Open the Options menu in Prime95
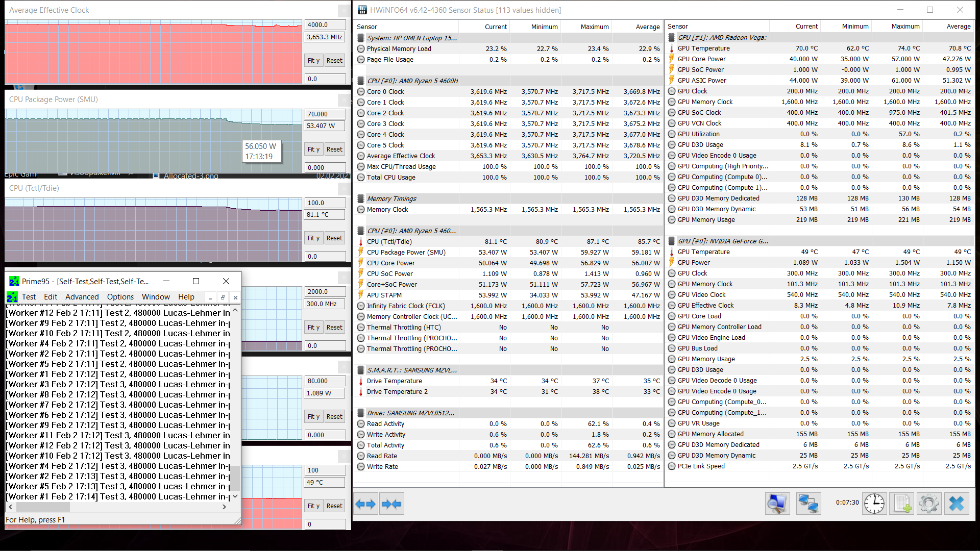The height and width of the screenshot is (551, 980). [x=120, y=297]
